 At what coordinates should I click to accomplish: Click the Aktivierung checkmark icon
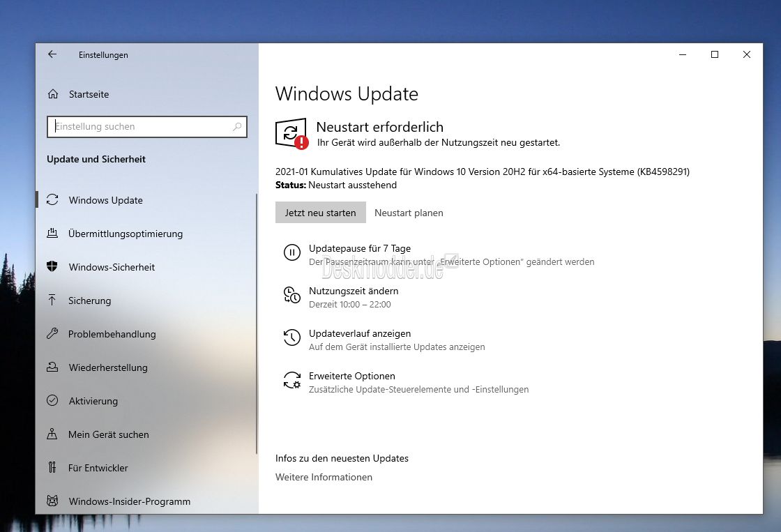[52, 400]
